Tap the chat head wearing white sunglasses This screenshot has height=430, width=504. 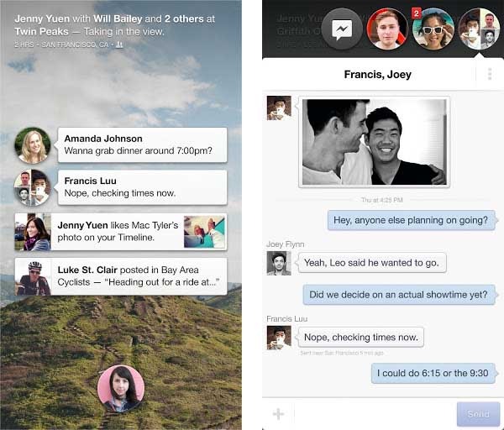pyautogui.click(x=433, y=29)
